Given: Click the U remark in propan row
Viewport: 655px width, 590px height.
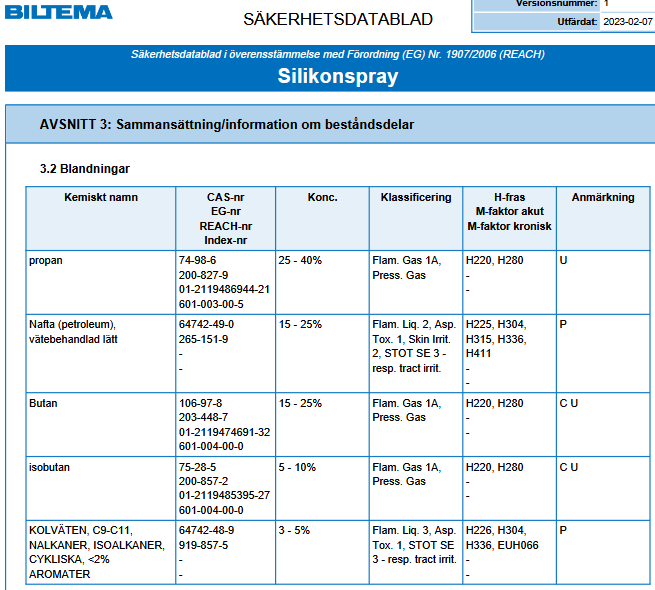Looking at the screenshot, I should point(563,260).
